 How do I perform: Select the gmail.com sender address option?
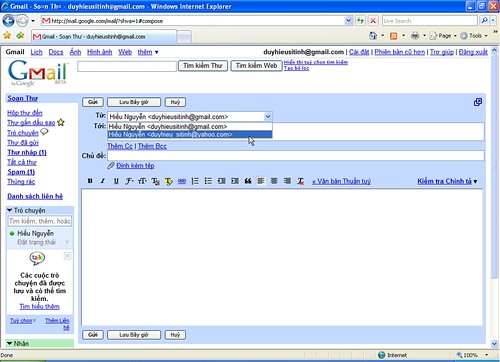click(x=190, y=126)
